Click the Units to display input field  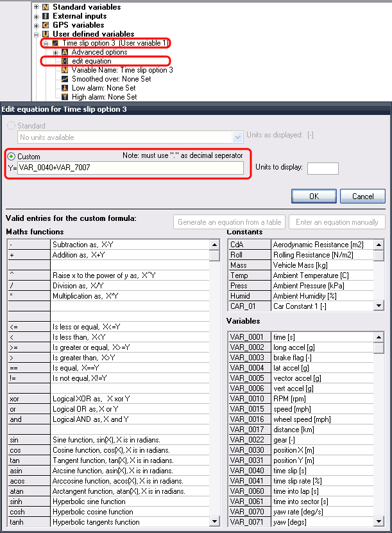[323, 168]
